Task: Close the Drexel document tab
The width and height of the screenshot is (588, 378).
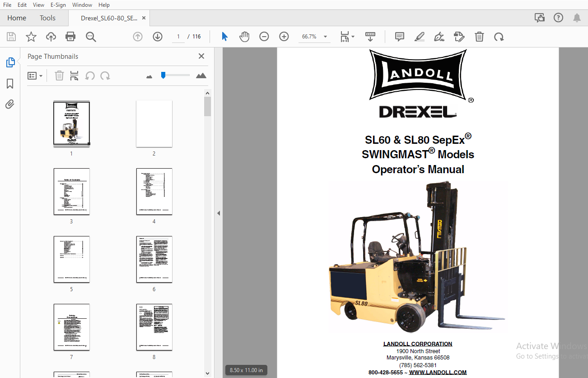Action: [x=144, y=18]
